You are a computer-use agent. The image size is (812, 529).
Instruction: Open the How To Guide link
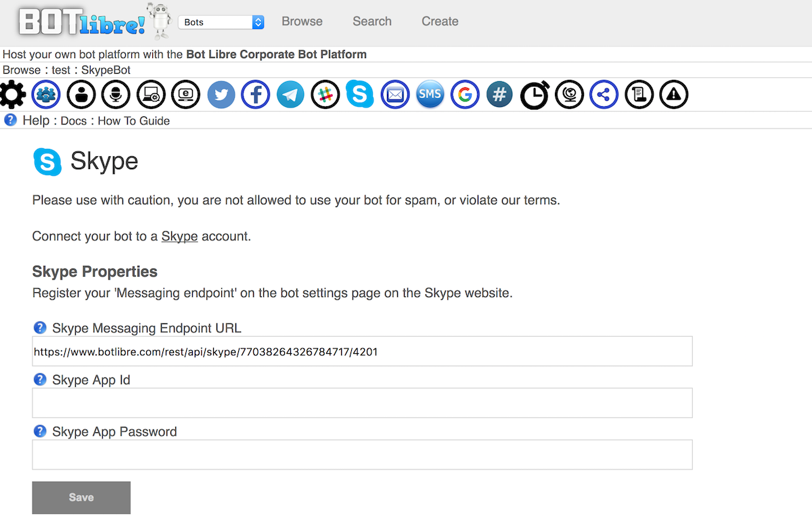coord(133,121)
